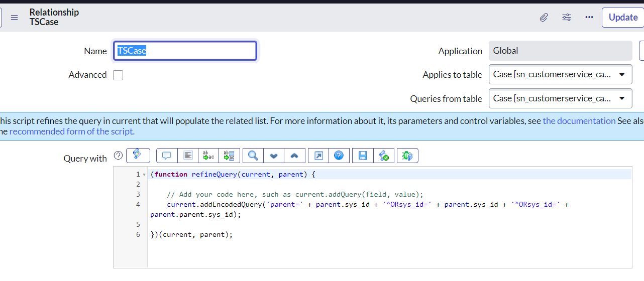Collapse code fold arrow on line 1
The image size is (644, 281).
click(x=144, y=175)
